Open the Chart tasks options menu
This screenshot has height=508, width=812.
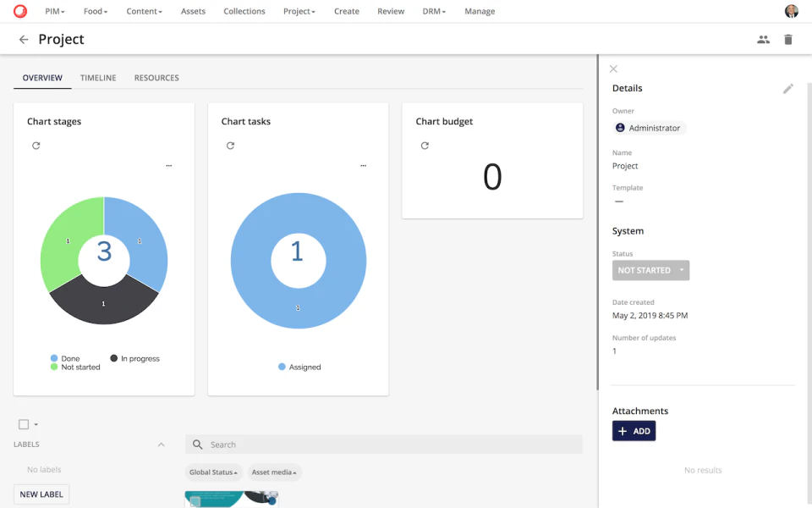point(363,165)
